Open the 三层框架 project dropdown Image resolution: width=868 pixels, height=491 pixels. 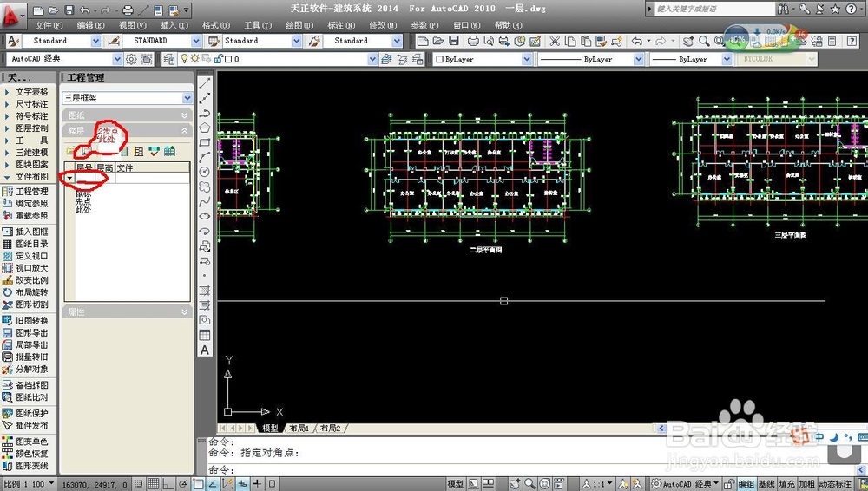click(187, 98)
